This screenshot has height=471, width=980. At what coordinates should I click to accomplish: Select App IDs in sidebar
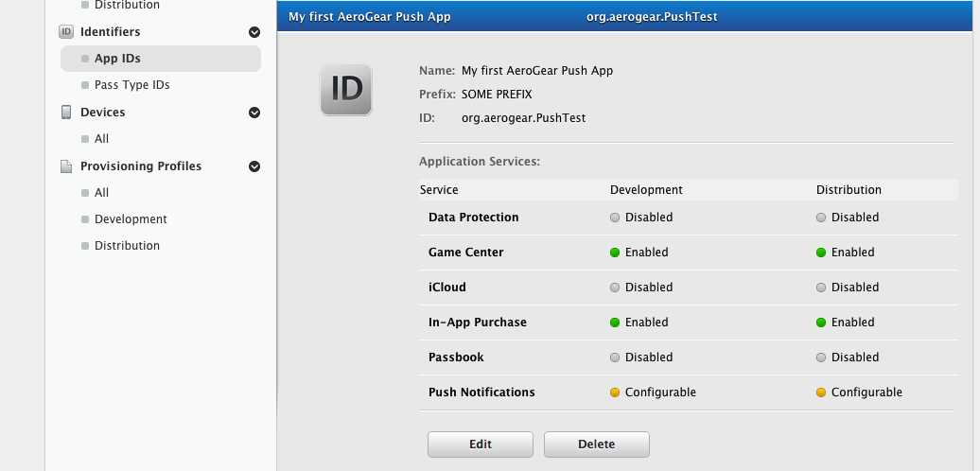[x=117, y=59]
